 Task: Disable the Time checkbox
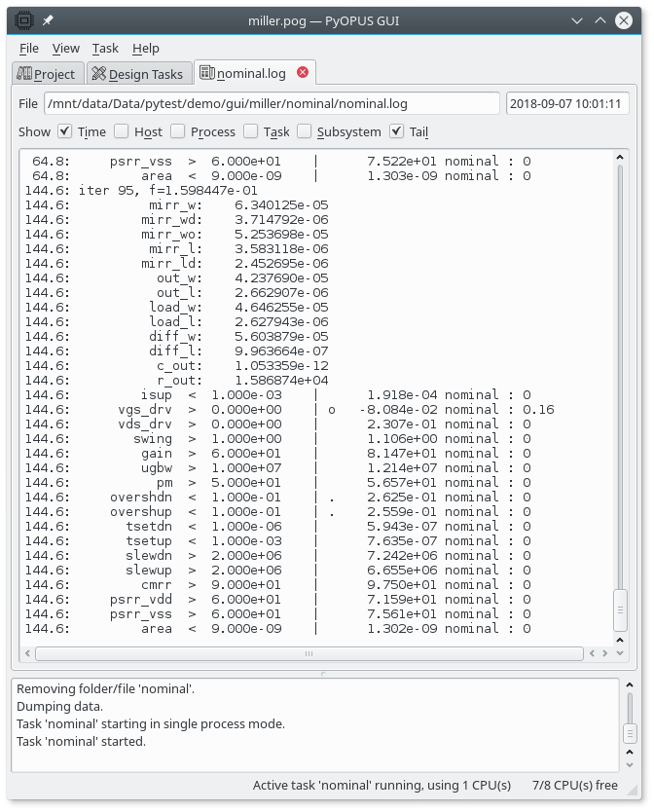click(x=65, y=131)
